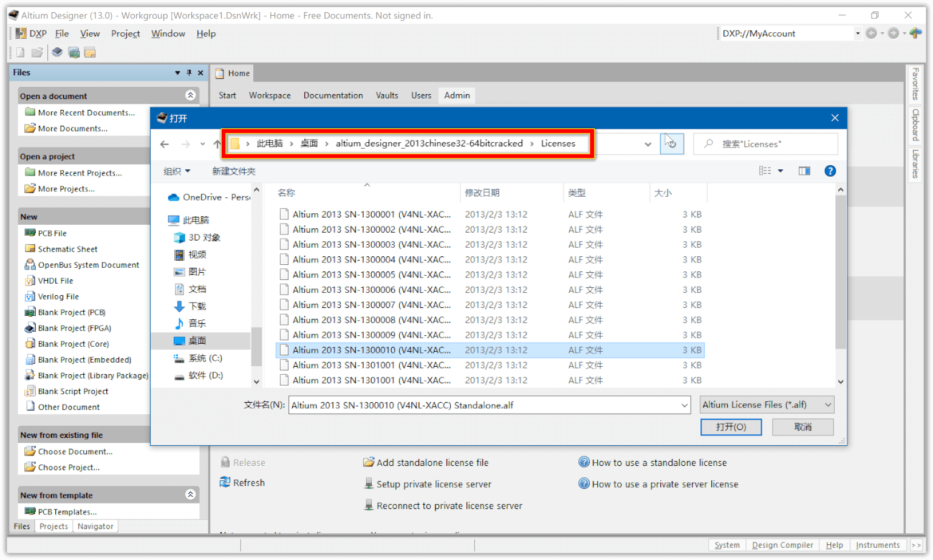The image size is (933, 560).
Task: Click the Blank Project (FPGA) icon
Action: [x=30, y=328]
